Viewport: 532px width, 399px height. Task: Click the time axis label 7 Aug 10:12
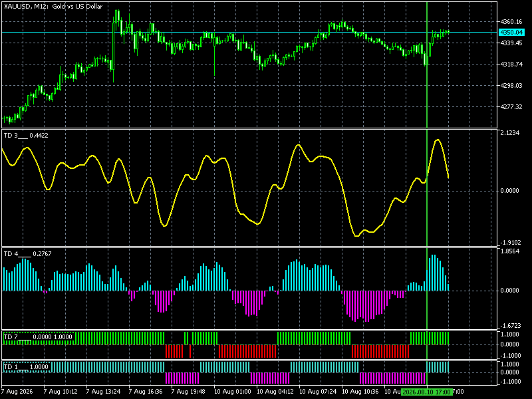coord(61,392)
